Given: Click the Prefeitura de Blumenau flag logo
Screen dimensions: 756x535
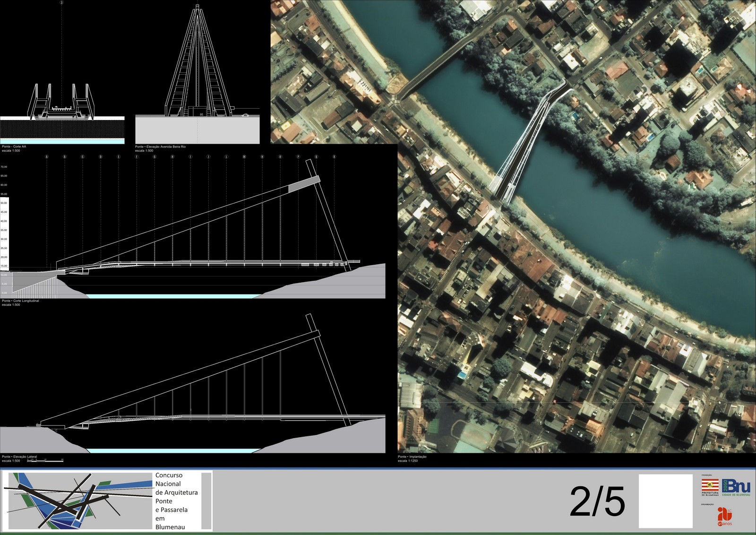Looking at the screenshot, I should pos(710,486).
